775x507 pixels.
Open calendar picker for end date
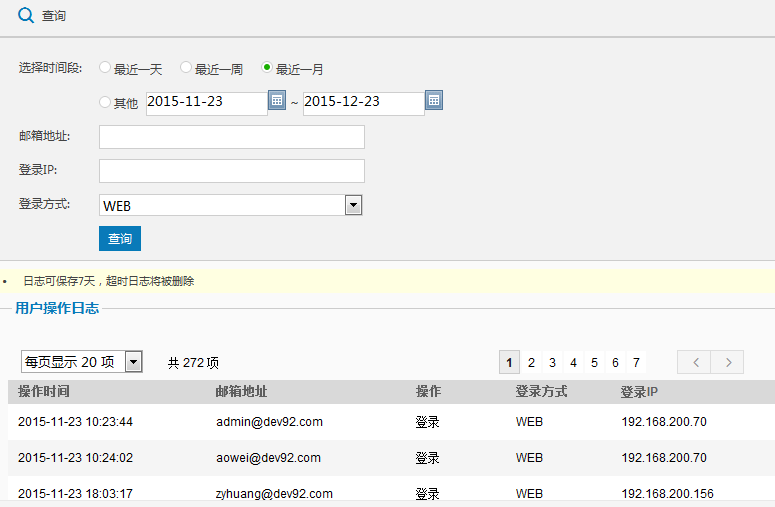click(434, 101)
